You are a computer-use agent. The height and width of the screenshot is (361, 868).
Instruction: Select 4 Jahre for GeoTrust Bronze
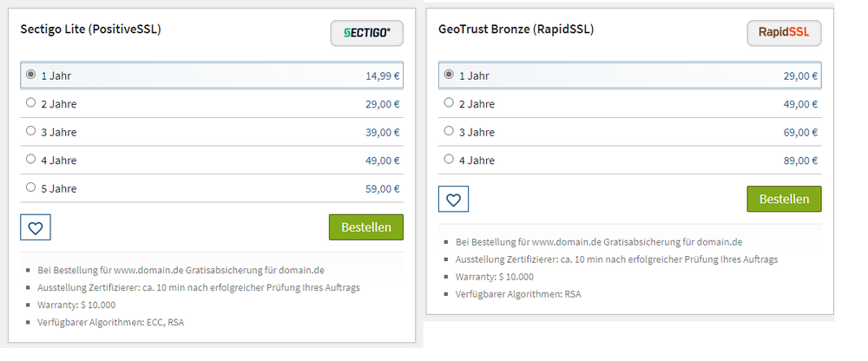[x=449, y=159]
